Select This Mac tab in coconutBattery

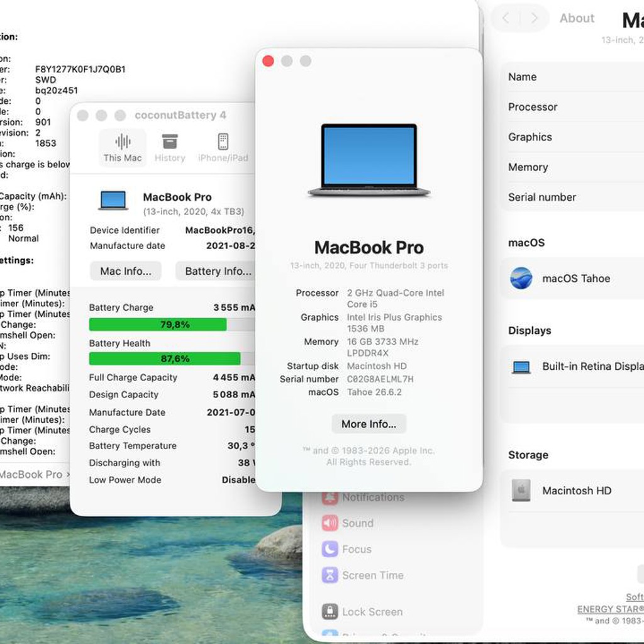(123, 148)
